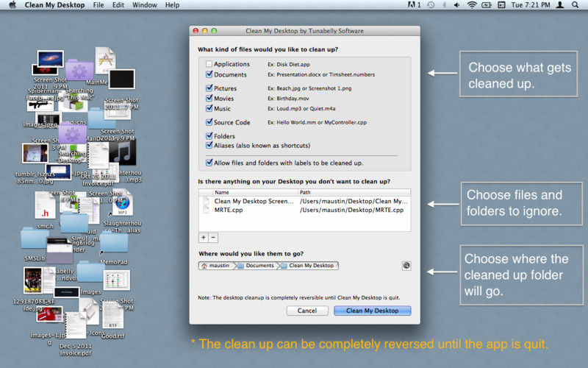The image size is (588, 368).
Task: Select the purple gear folder beside MainMenu
Action: 79,70
